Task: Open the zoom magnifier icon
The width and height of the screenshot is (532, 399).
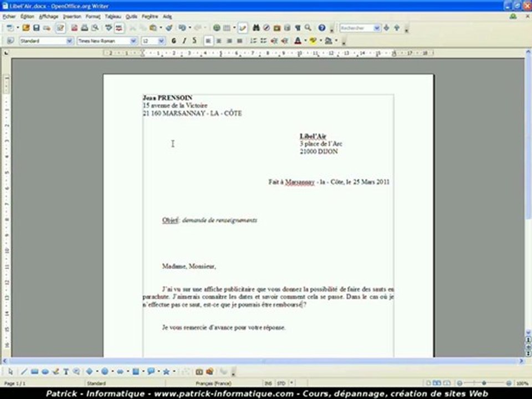Action: [x=308, y=28]
